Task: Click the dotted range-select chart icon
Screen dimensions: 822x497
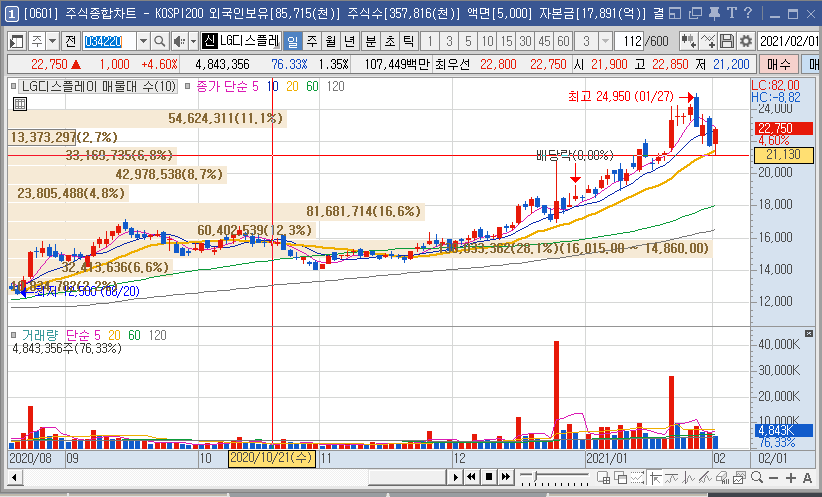Action: [x=637, y=477]
